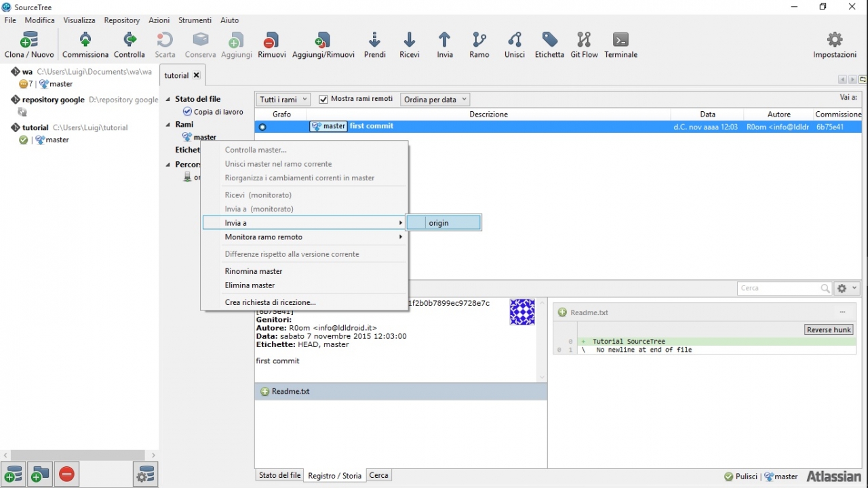This screenshot has width=868, height=488.
Task: Open the Terminale toolbar icon
Action: (x=620, y=40)
